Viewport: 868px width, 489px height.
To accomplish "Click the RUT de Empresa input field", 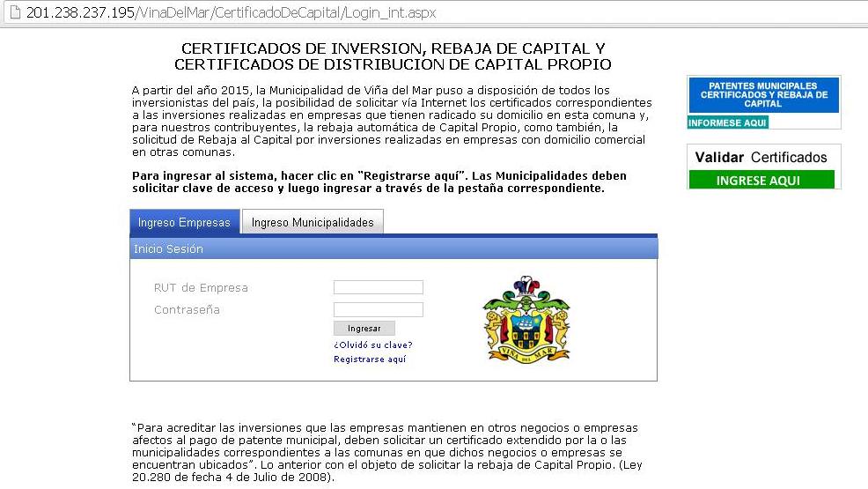I will [x=379, y=287].
